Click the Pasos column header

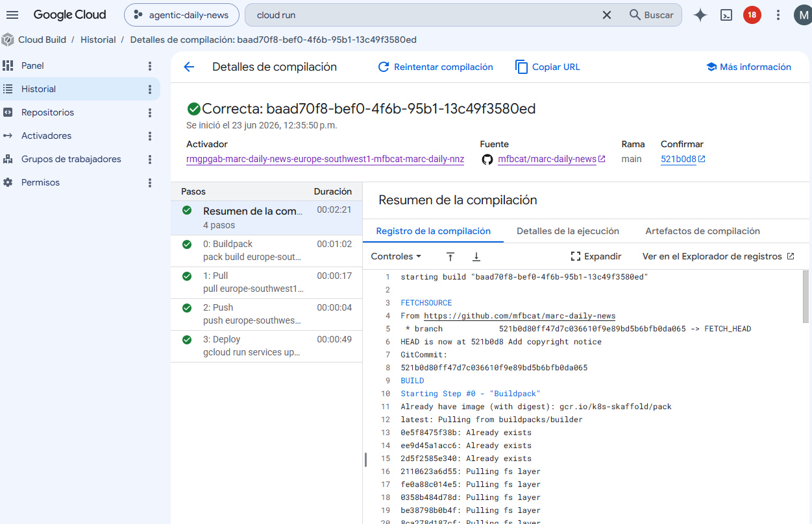[193, 191]
